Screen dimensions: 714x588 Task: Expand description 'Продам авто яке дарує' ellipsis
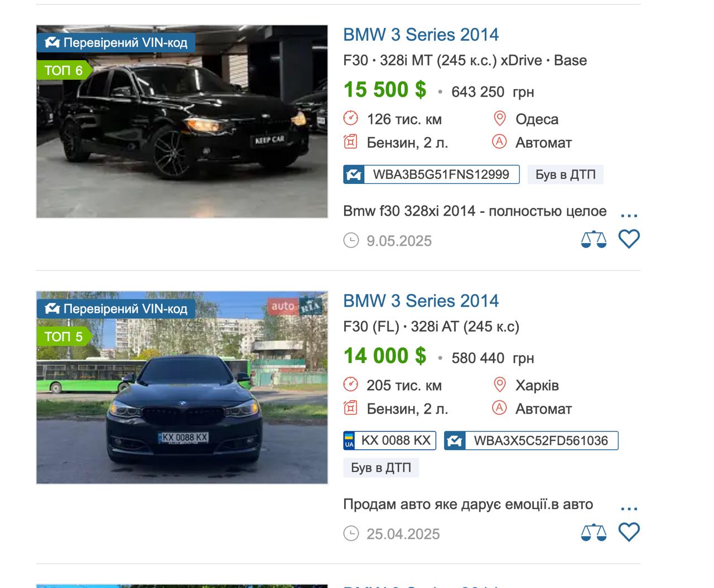pyautogui.click(x=629, y=508)
